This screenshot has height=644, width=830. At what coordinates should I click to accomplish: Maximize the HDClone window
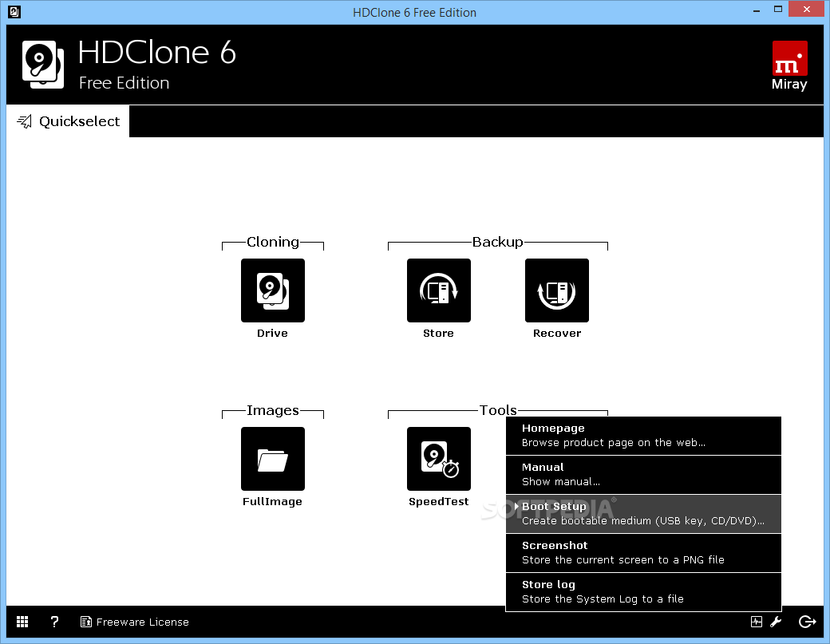pos(777,10)
